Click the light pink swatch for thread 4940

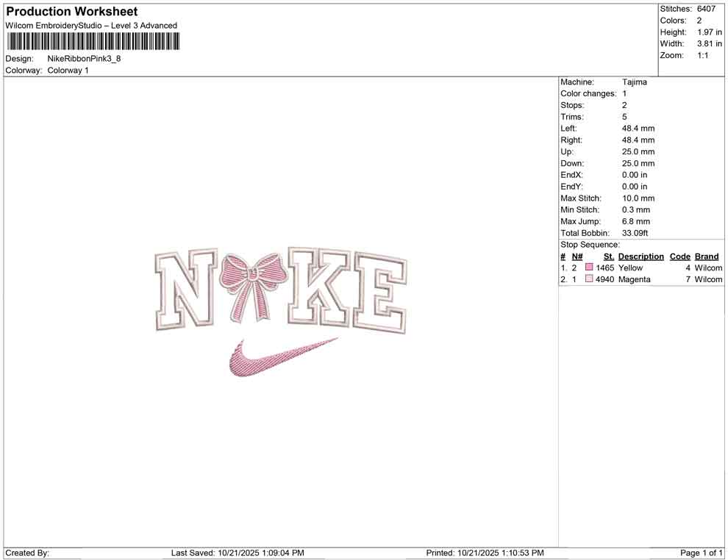tap(589, 279)
